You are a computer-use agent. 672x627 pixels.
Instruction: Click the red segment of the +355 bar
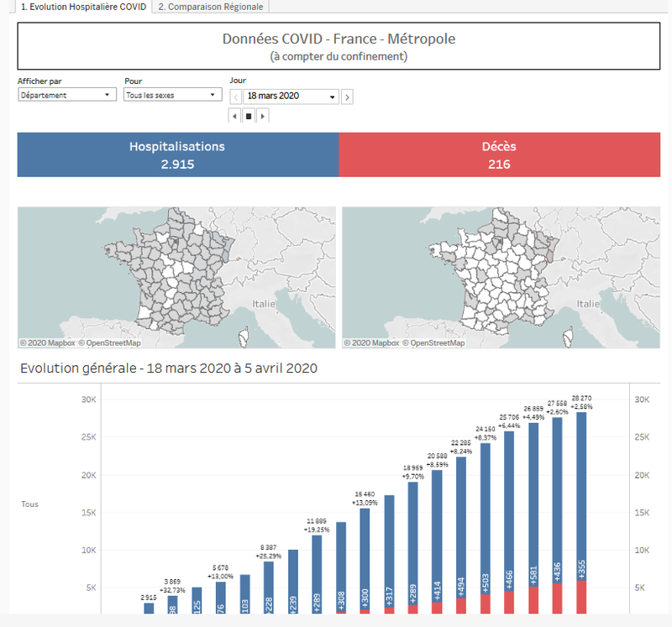582,596
